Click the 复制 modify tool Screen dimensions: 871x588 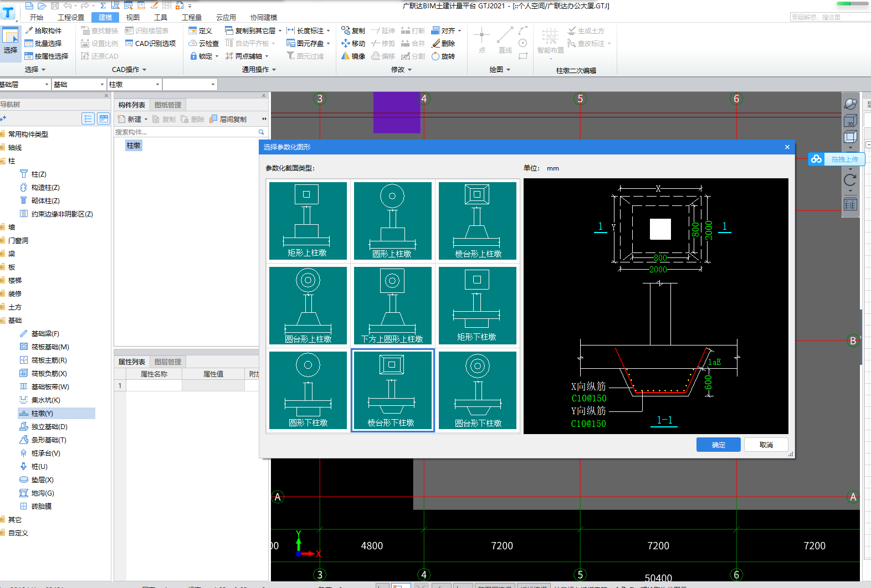(353, 30)
